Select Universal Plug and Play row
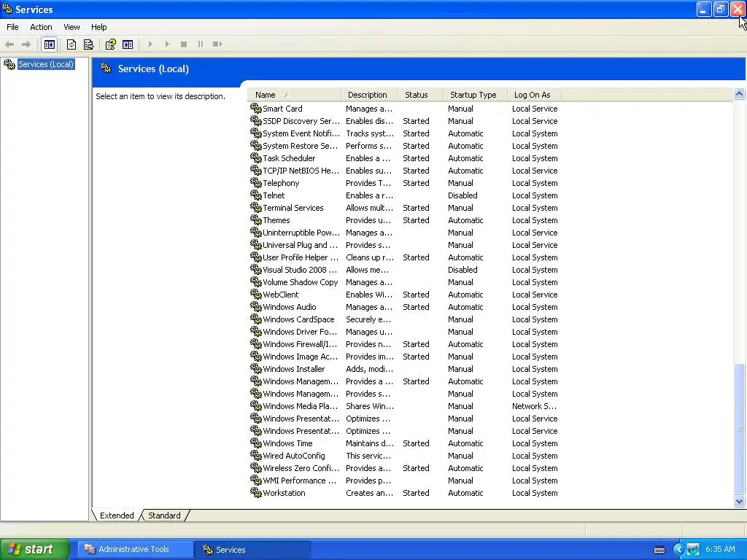Screen dimensions: 747x560 tap(404, 245)
